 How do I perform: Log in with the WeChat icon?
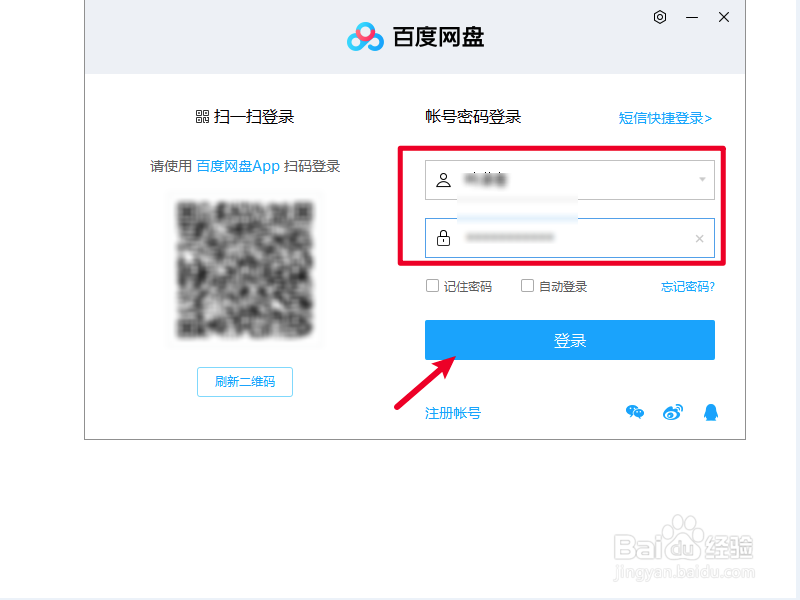click(635, 412)
